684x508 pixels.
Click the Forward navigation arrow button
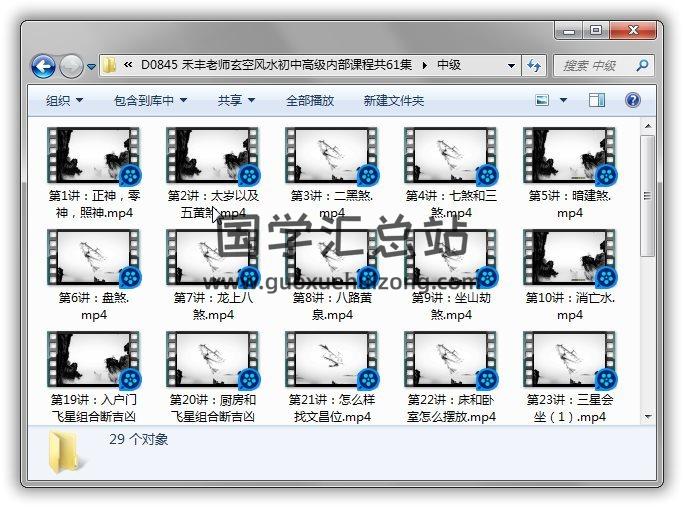[71, 67]
